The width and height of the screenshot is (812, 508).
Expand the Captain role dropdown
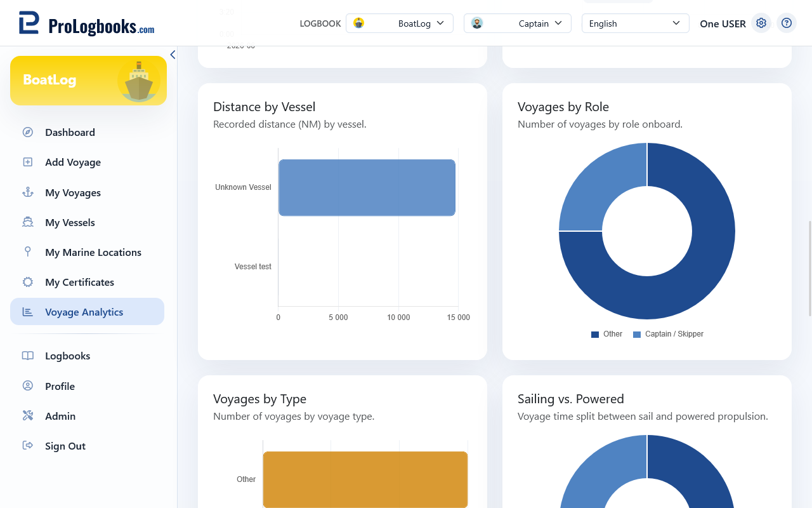[518, 23]
